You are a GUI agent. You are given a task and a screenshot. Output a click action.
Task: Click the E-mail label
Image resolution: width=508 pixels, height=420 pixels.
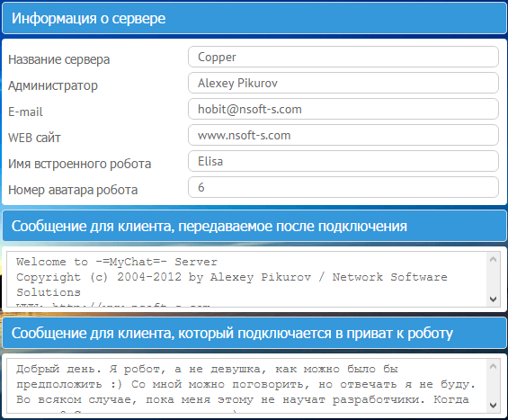(x=25, y=112)
